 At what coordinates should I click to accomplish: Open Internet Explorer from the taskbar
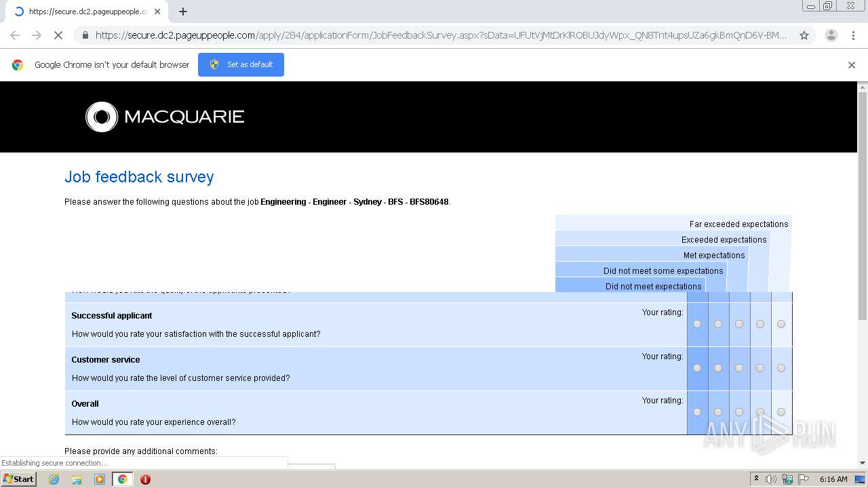pos(54,479)
